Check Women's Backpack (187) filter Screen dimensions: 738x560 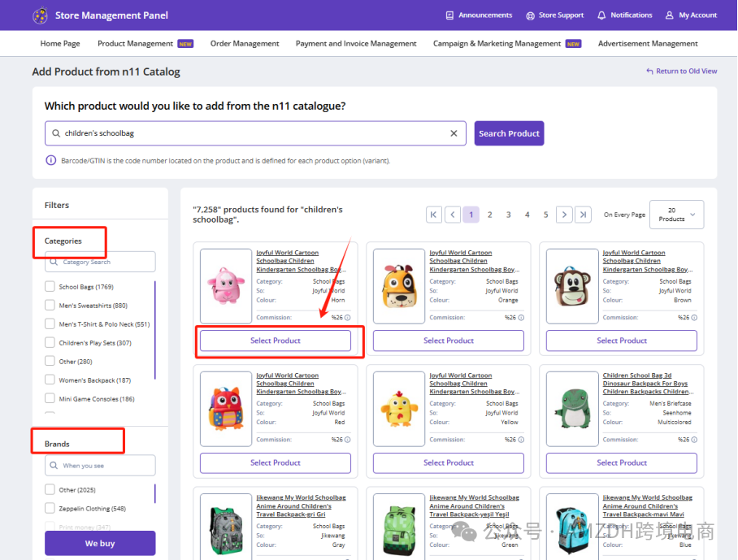[x=50, y=380]
